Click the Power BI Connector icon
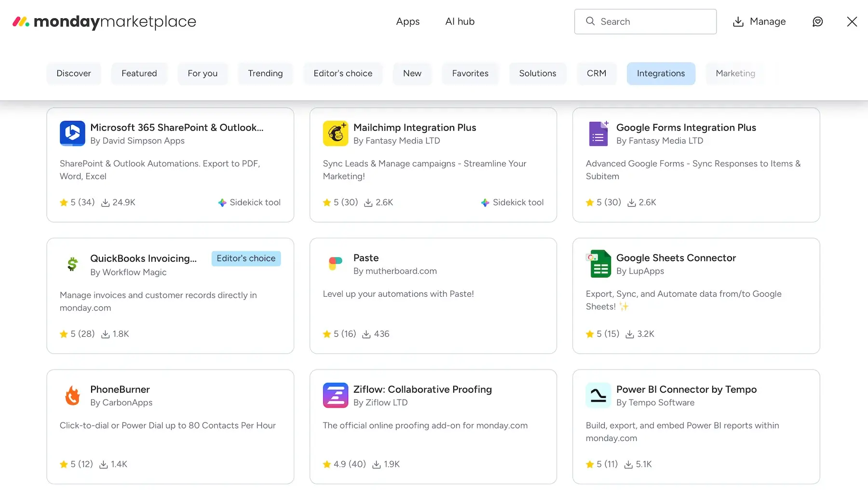The image size is (868, 490). pos(598,395)
